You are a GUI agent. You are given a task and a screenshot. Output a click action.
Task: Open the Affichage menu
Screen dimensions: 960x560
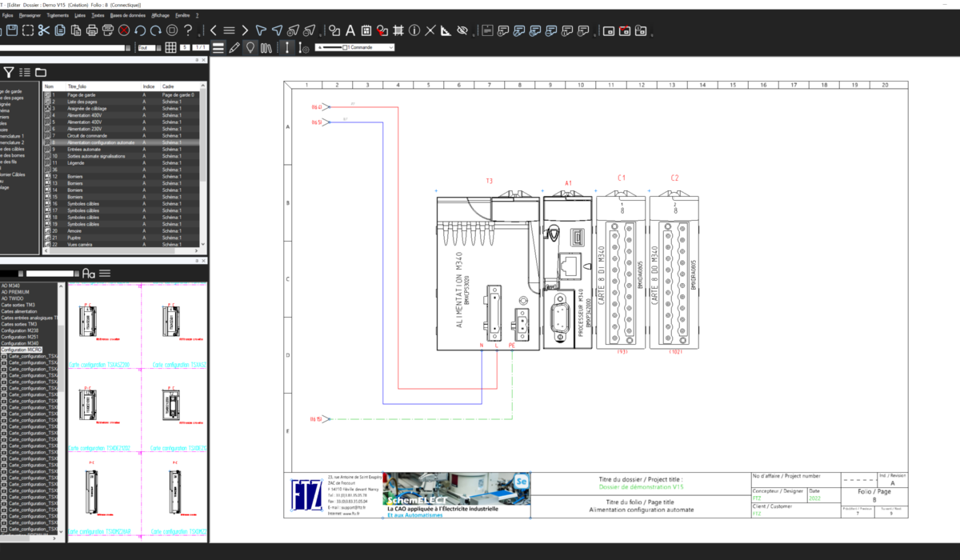[161, 15]
